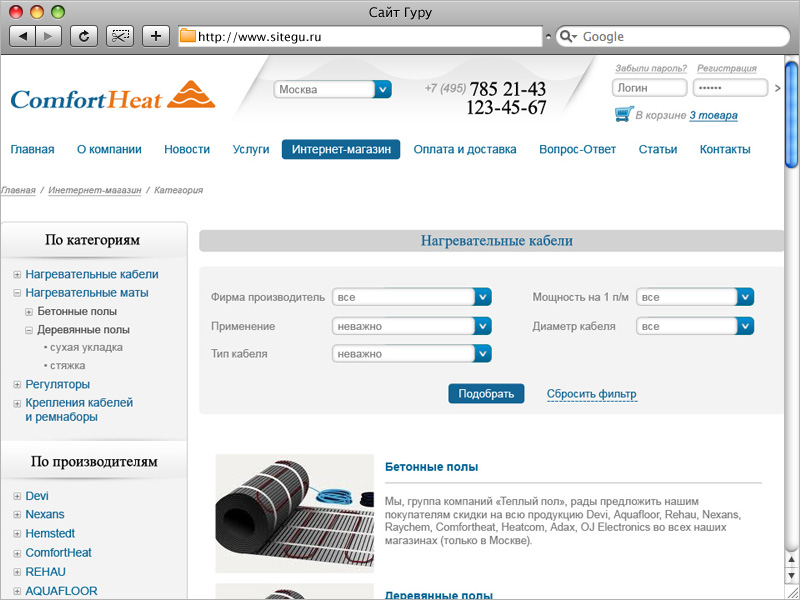Click the Инетернет-магазин breadcrumb link
This screenshot has width=800, height=600.
pyautogui.click(x=95, y=190)
